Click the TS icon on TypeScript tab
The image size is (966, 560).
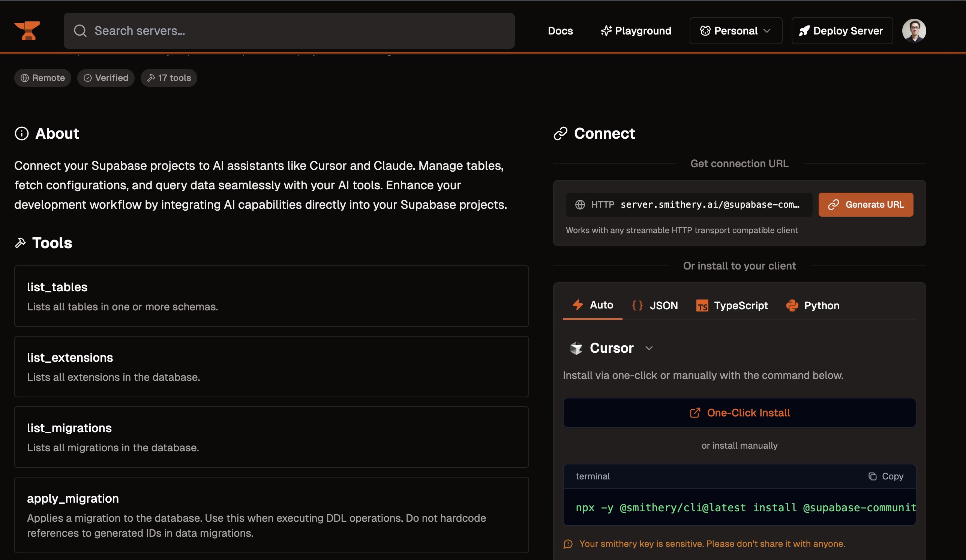pos(702,305)
